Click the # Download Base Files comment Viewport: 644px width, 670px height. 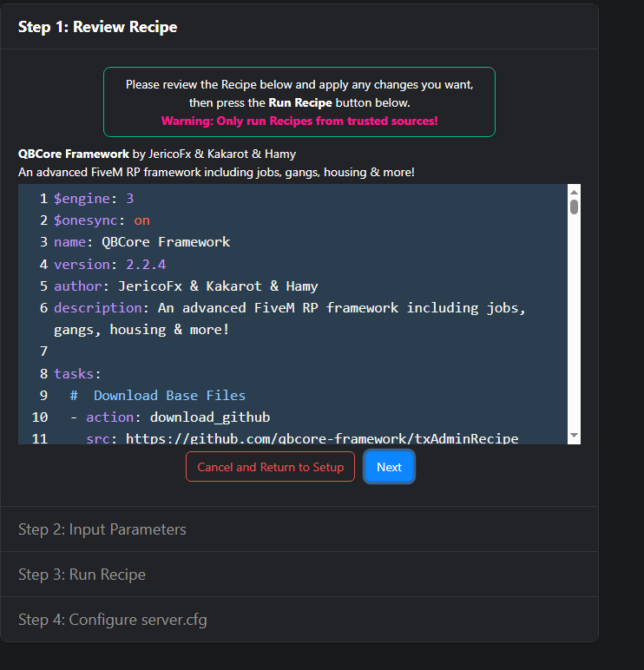pyautogui.click(x=158, y=395)
